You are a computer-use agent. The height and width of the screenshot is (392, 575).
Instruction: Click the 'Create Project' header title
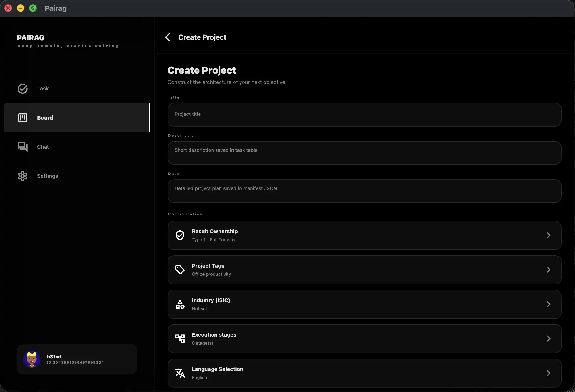click(x=202, y=37)
